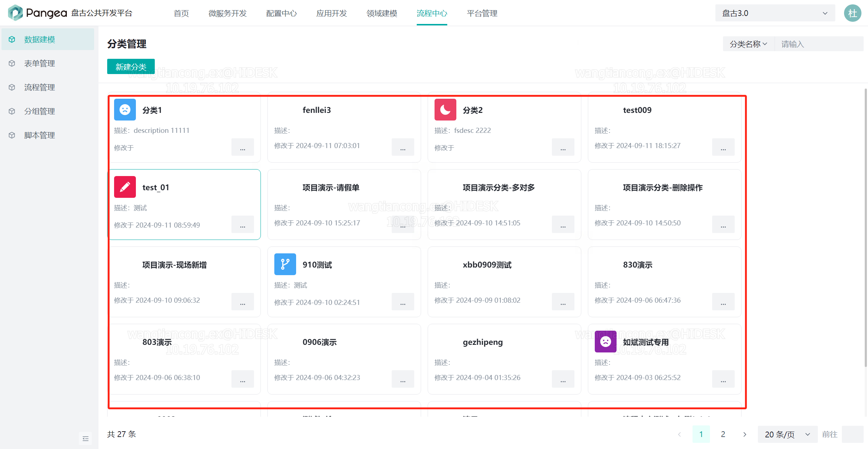
Task: Click the 前往 page jump input
Action: 852,434
